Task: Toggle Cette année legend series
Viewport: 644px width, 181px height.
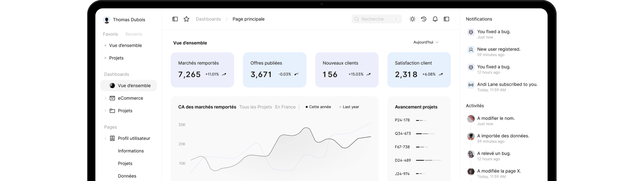Action: (x=318, y=107)
